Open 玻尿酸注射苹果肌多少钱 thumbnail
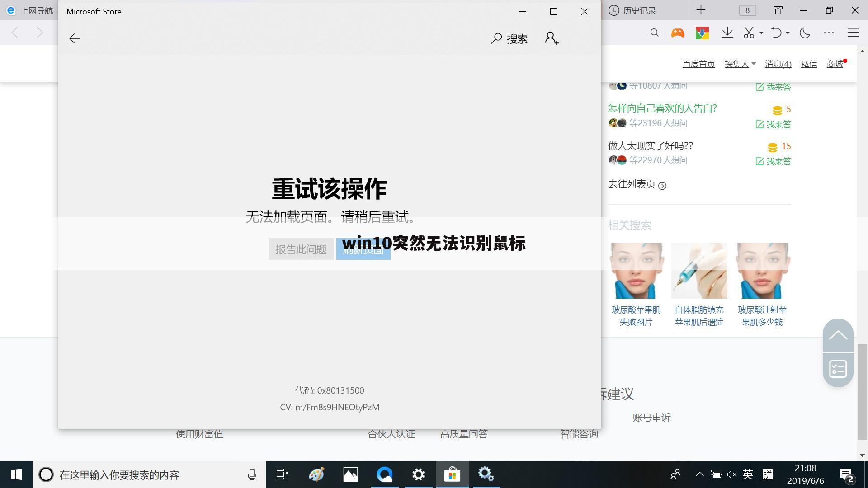This screenshot has width=868, height=488. (762, 270)
